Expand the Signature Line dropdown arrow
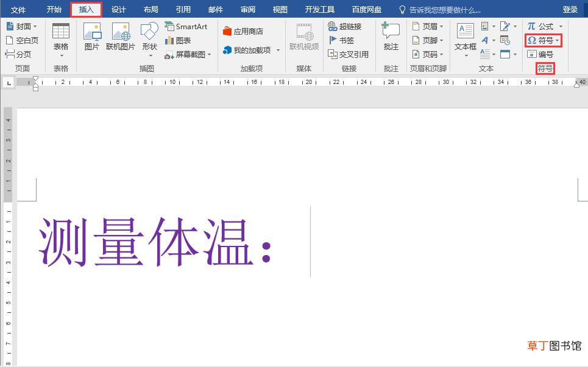588x367 pixels. pos(515,27)
